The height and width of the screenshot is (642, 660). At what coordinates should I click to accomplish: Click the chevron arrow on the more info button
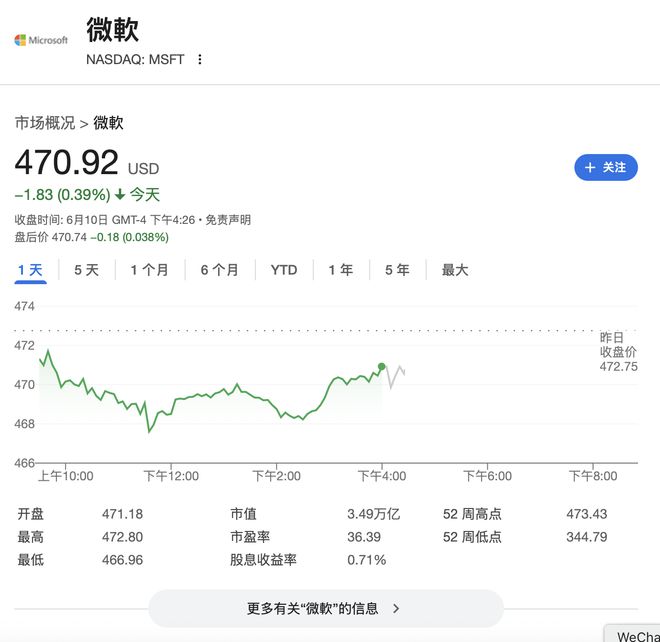[x=396, y=608]
